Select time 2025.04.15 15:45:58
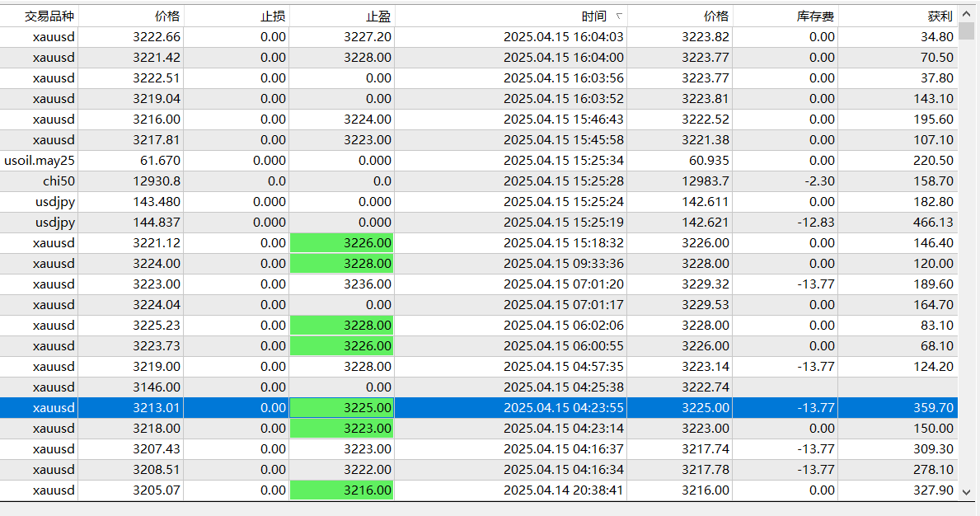Image resolution: width=980 pixels, height=516 pixels. point(563,140)
